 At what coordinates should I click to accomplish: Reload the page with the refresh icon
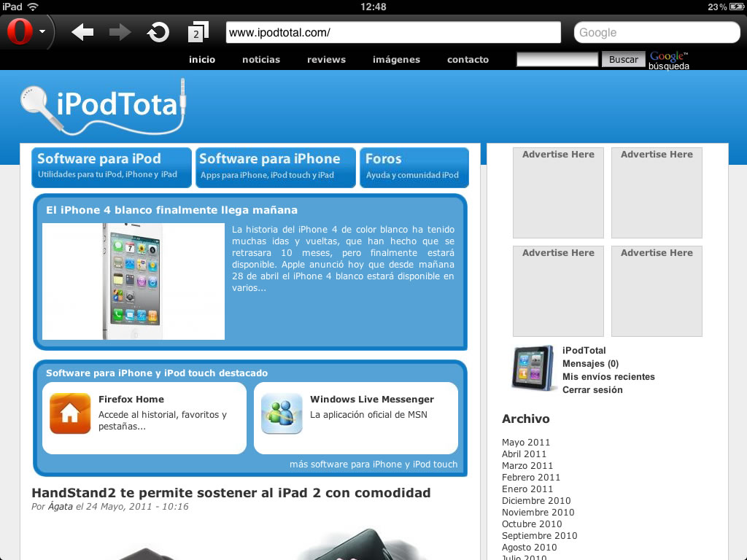click(x=158, y=32)
